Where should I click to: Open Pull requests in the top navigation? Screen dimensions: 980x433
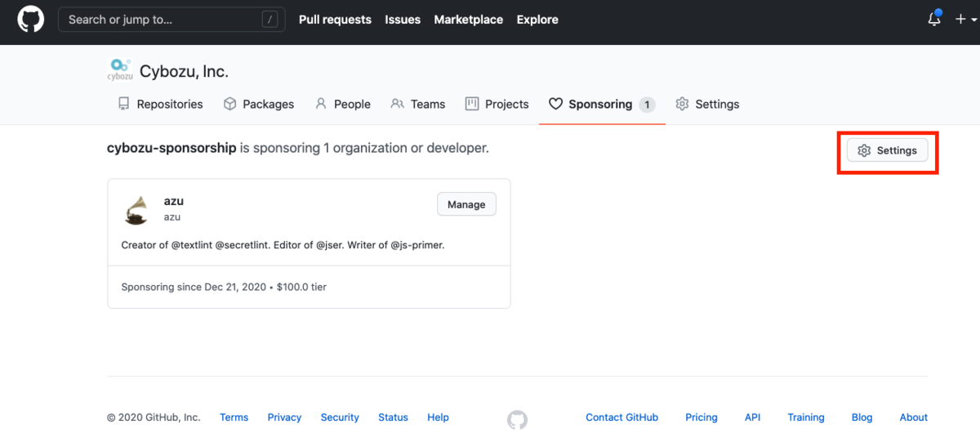pos(335,20)
